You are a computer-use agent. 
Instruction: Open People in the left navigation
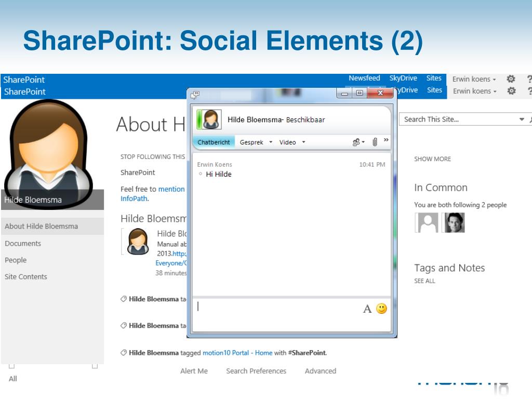tap(16, 260)
